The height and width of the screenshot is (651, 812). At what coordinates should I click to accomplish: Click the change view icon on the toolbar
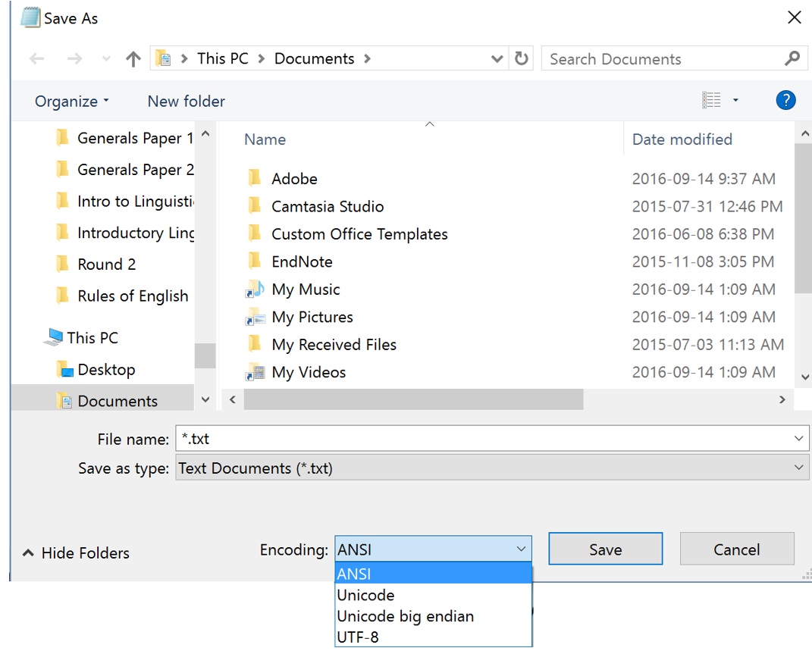(x=712, y=99)
